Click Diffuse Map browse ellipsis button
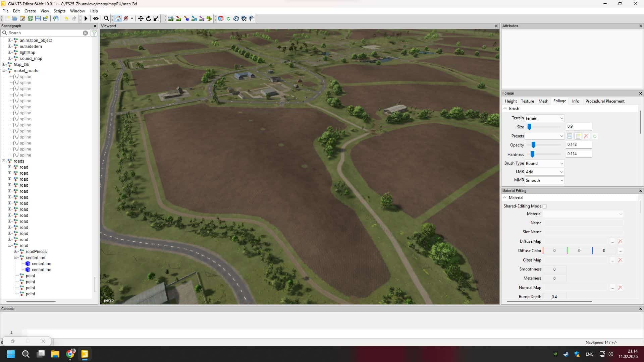644x362 pixels. point(612,242)
